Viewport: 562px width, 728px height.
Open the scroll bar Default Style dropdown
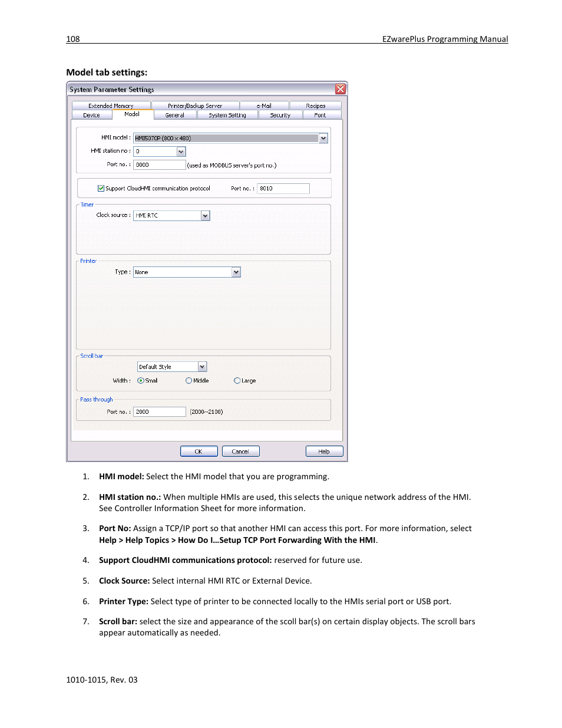click(x=202, y=367)
